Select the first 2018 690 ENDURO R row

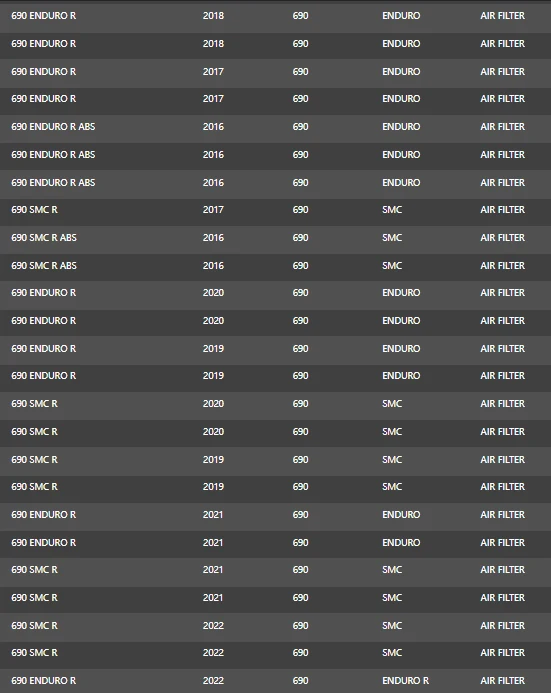pyautogui.click(x=275, y=16)
